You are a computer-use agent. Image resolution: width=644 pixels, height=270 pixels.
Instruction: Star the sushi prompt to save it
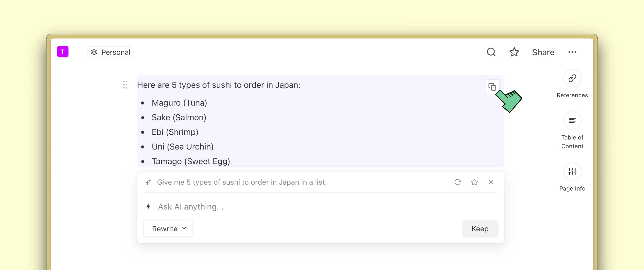(474, 182)
